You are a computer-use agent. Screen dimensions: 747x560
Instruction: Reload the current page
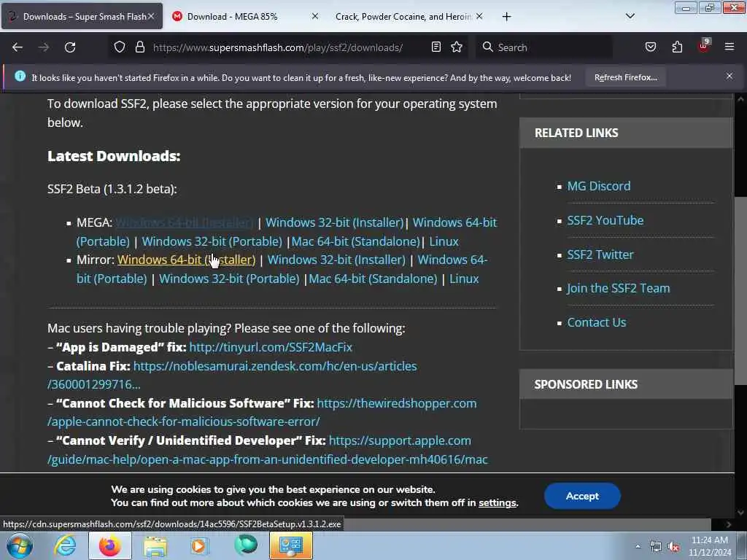pos(70,47)
